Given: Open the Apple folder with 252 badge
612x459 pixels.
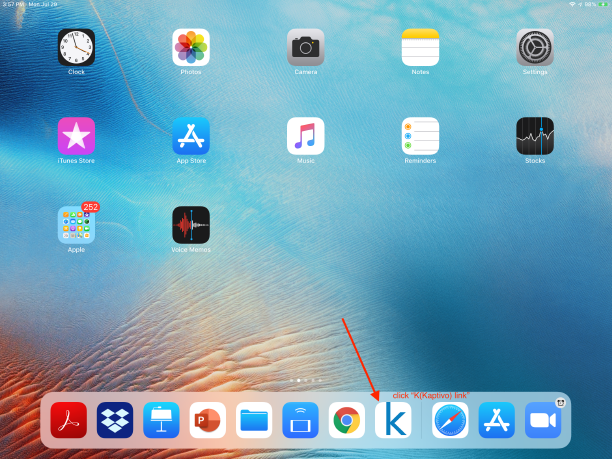Looking at the screenshot, I should 76,225.
